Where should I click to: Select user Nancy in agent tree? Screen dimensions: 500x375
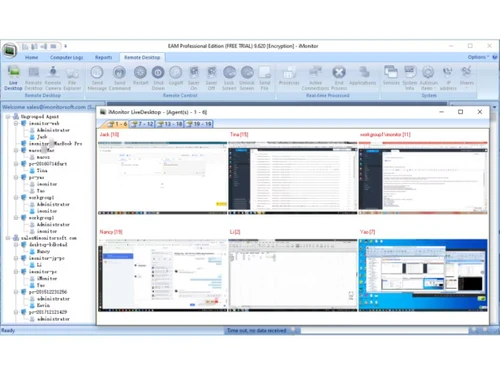click(x=43, y=251)
